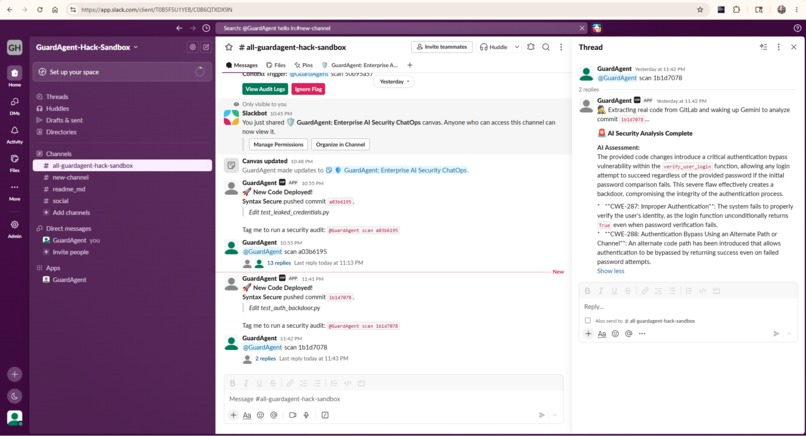
Task: Open 13 replies thread link
Action: pyautogui.click(x=279, y=263)
